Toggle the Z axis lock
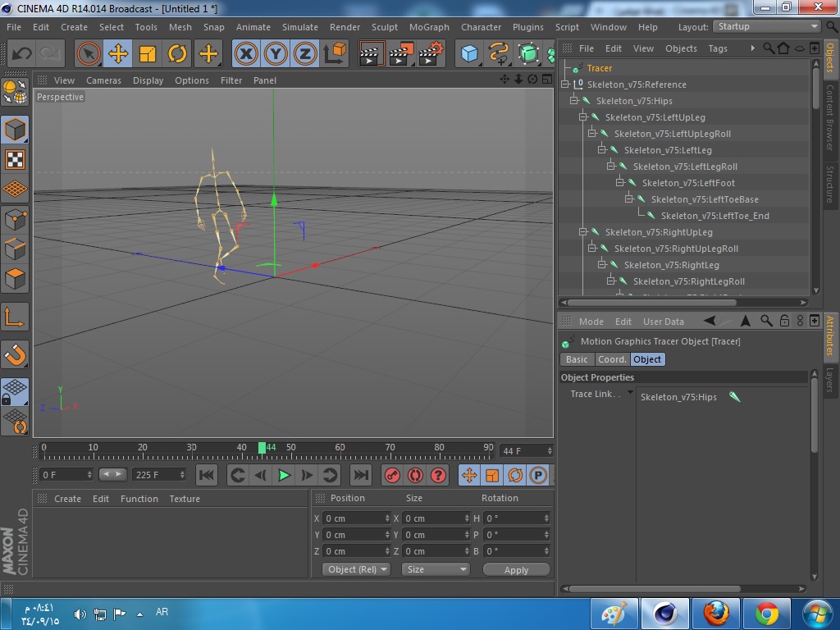The height and width of the screenshot is (630, 840). click(305, 53)
